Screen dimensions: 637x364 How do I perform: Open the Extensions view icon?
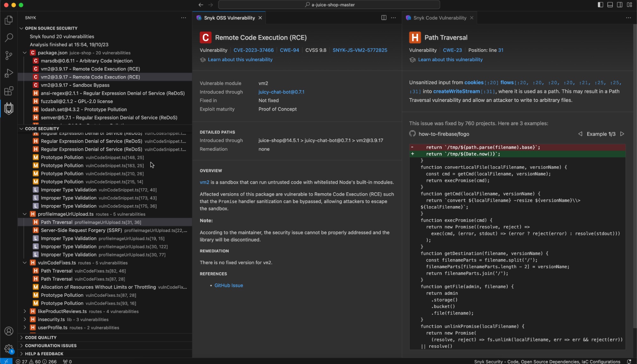tap(9, 91)
